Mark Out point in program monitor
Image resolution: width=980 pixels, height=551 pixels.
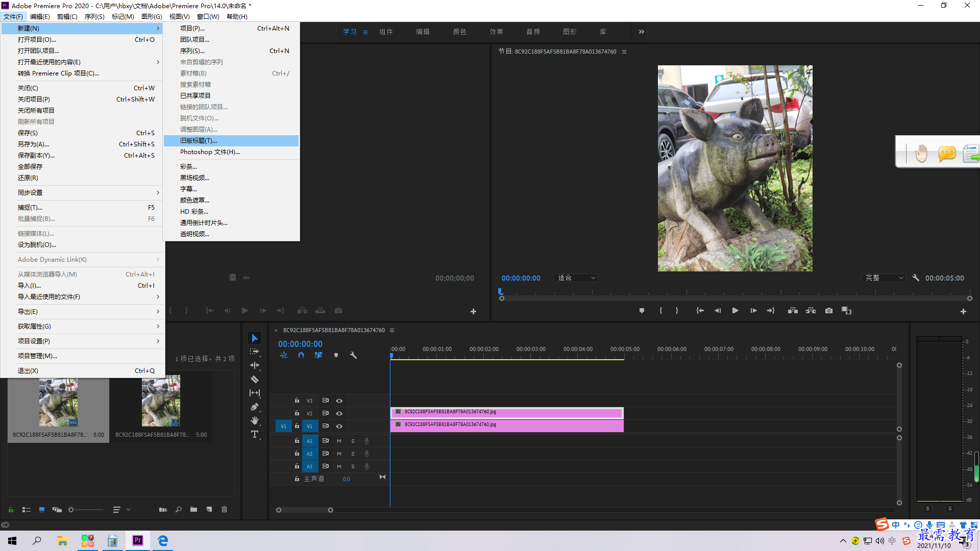(677, 311)
